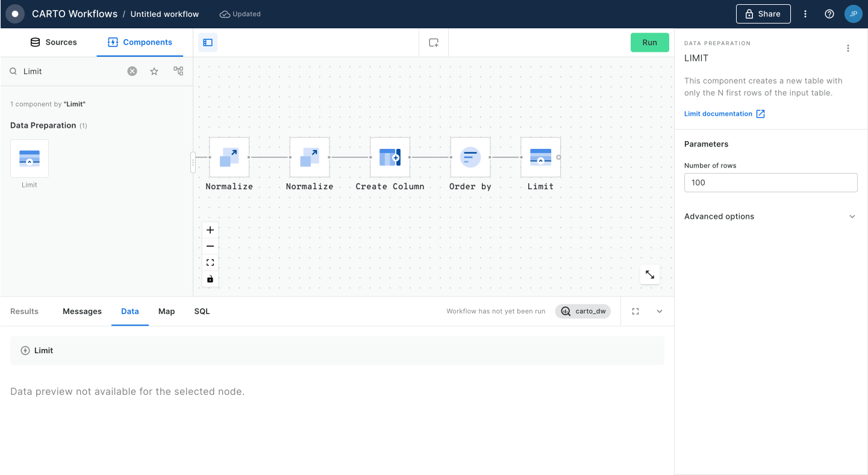
Task: Open the Sources tab
Action: [x=54, y=42]
